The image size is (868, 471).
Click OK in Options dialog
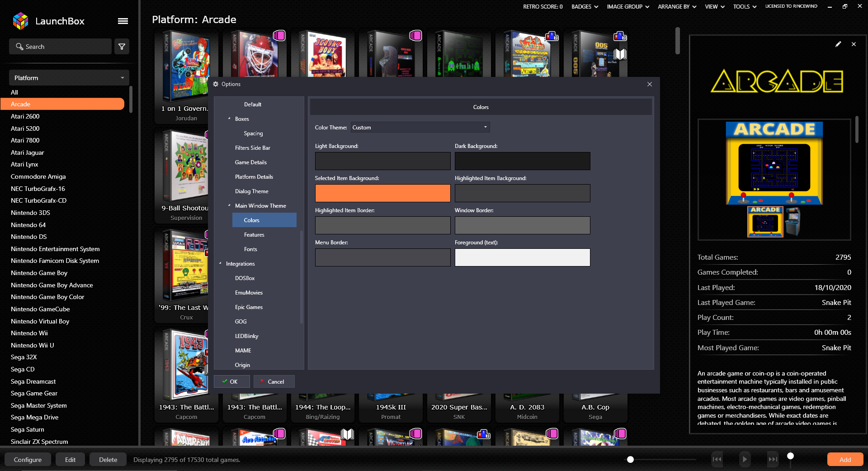point(231,381)
